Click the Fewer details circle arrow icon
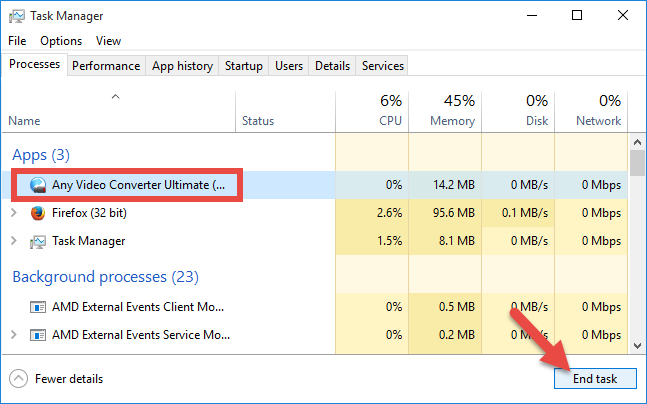The image size is (647, 404). [x=19, y=379]
